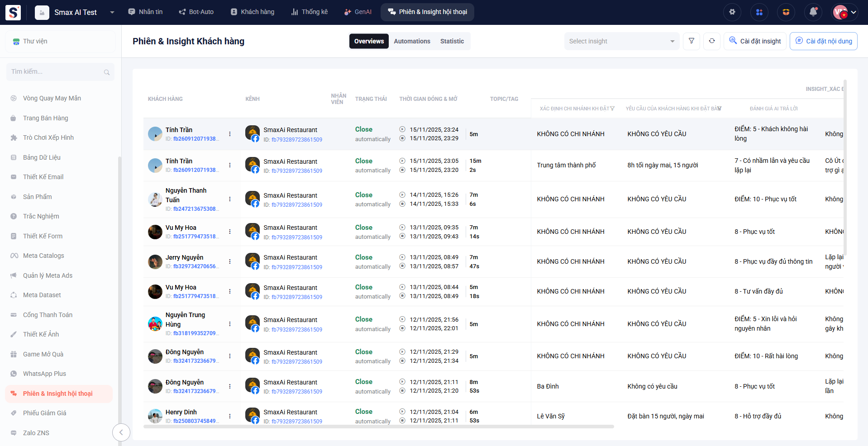Click the horizontal scrollbar under the table
Screen dimensions: 868x446
tap(378, 427)
